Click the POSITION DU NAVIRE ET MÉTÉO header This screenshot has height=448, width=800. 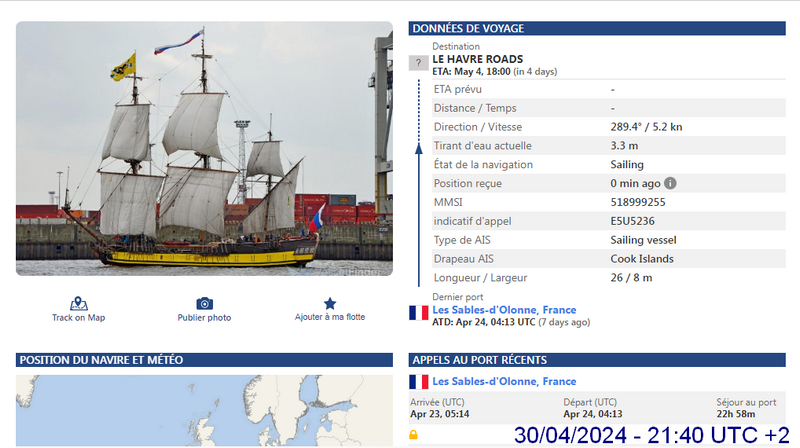[x=204, y=360]
